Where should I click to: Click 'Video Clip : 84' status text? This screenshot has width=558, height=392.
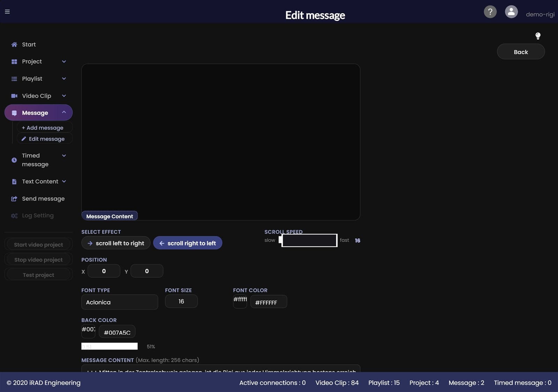(x=337, y=383)
